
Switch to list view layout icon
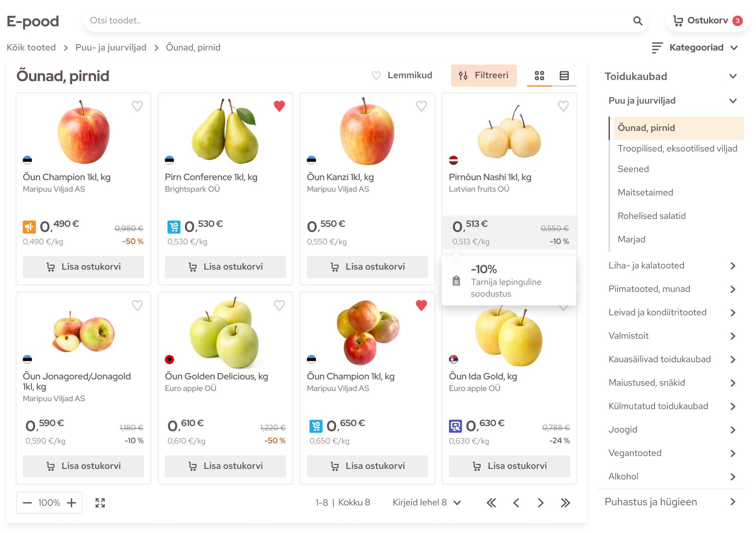[x=564, y=75]
